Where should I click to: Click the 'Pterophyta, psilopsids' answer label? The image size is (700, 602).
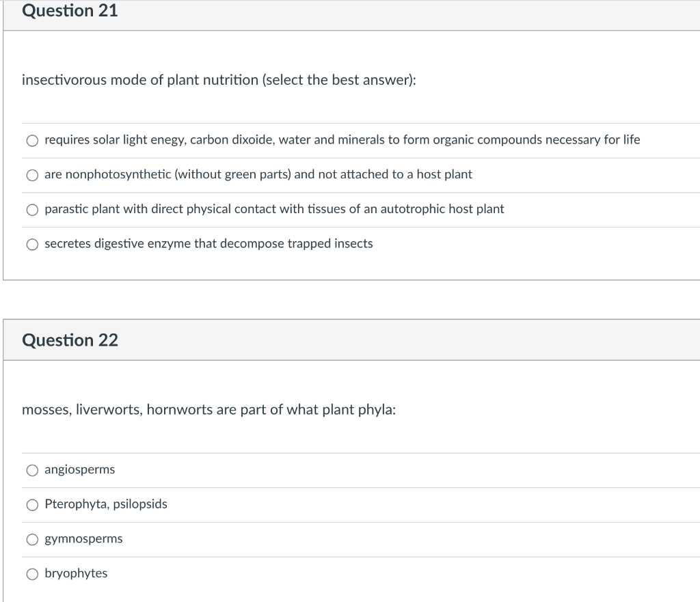[105, 504]
